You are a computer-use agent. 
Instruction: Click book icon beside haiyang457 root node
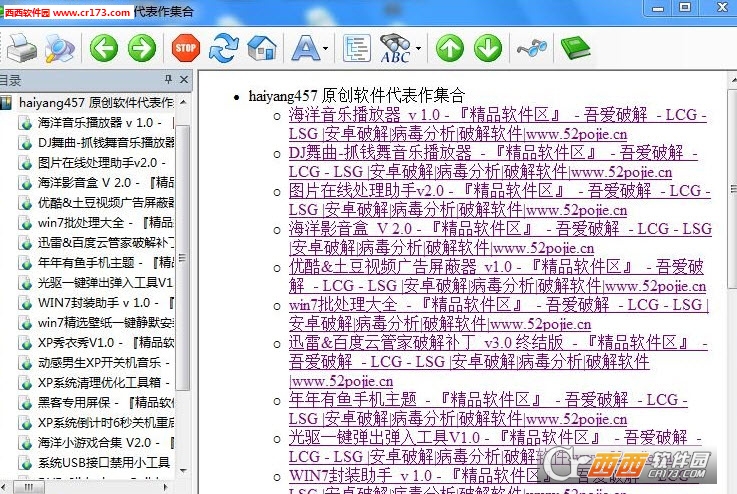[6, 102]
